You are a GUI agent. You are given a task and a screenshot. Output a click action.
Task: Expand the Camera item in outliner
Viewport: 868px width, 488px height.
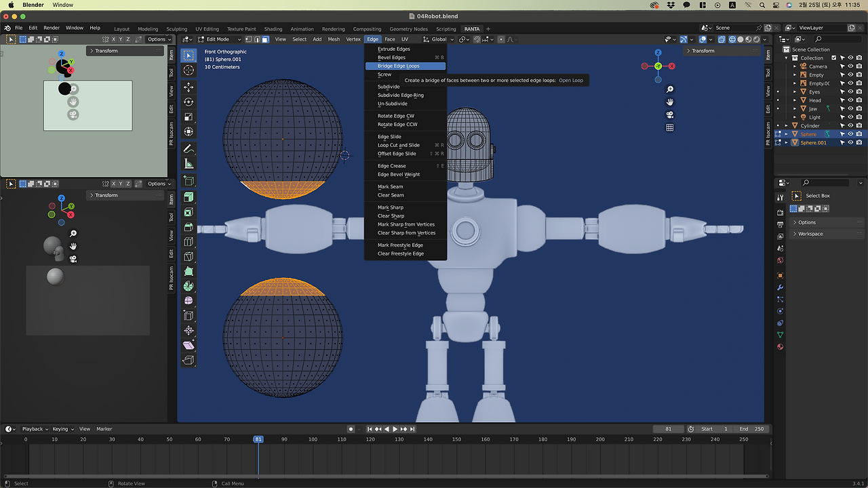(x=795, y=66)
